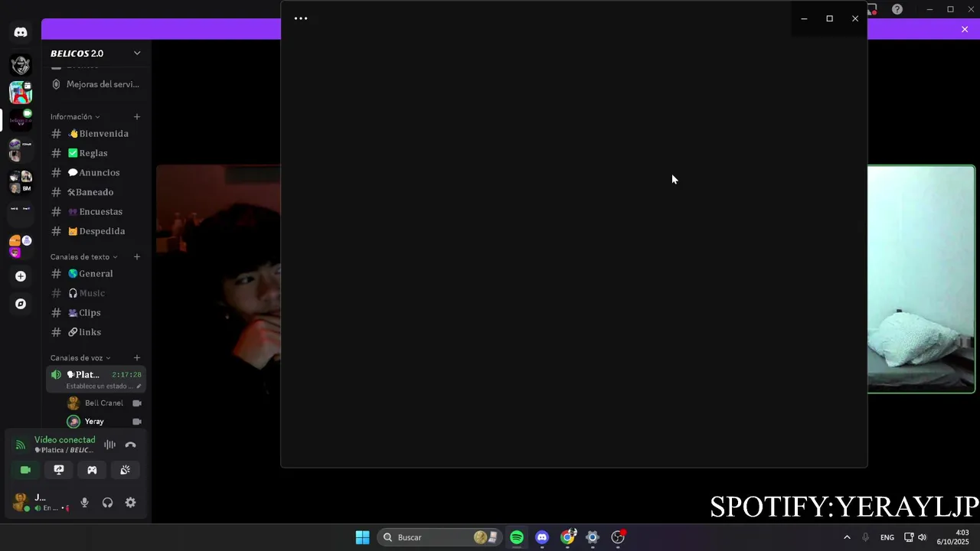Open Discord from the taskbar
Screen dimensions: 980x551
(542, 537)
